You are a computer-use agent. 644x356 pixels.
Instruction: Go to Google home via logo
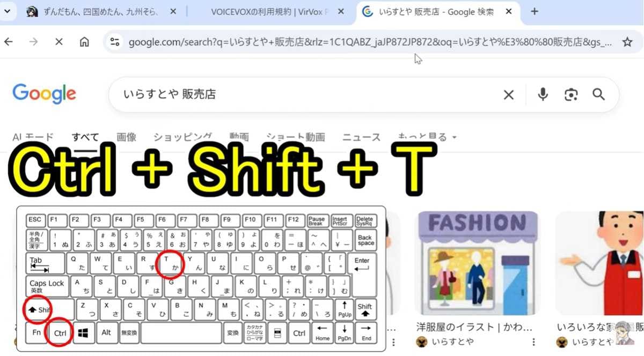click(44, 94)
